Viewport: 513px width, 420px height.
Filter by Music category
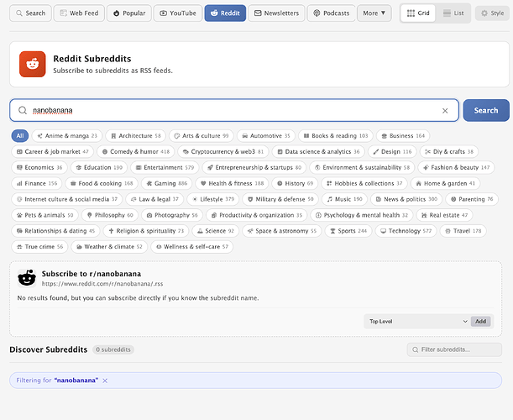point(344,199)
